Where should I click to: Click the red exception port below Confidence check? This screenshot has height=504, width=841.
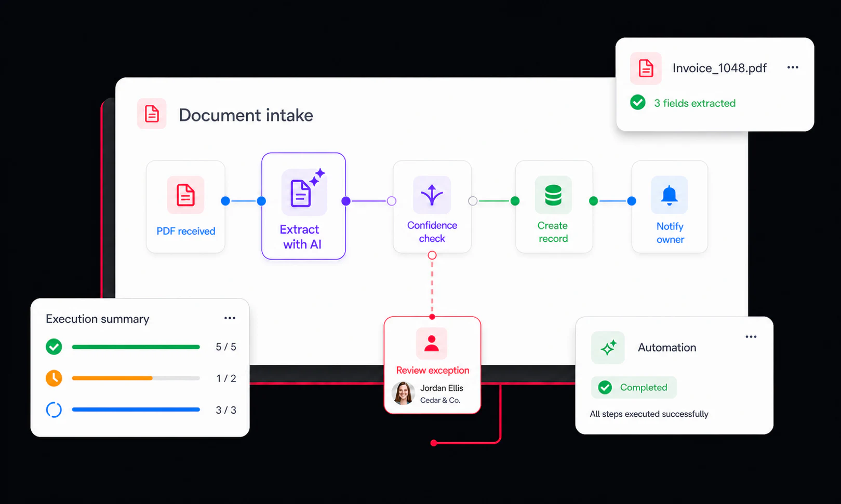click(x=432, y=255)
